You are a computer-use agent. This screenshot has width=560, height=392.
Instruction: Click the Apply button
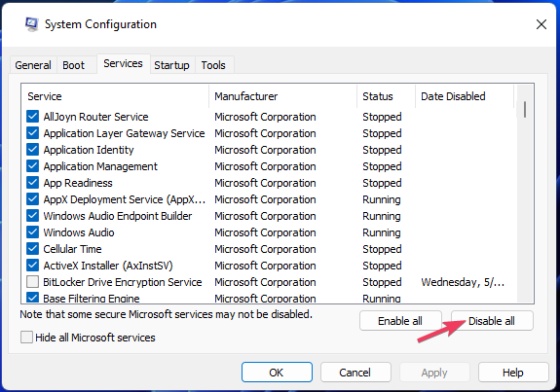coord(434,373)
